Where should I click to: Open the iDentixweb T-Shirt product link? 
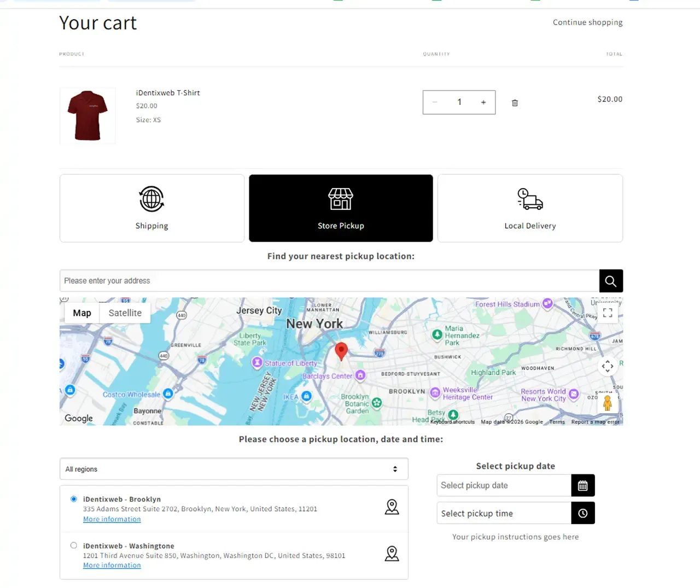point(168,93)
